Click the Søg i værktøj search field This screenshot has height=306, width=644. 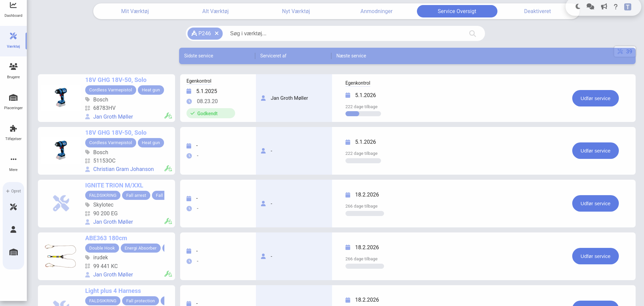coord(345,34)
